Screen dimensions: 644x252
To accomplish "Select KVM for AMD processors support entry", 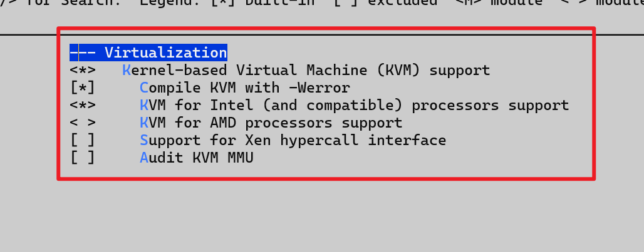I will point(271,123).
